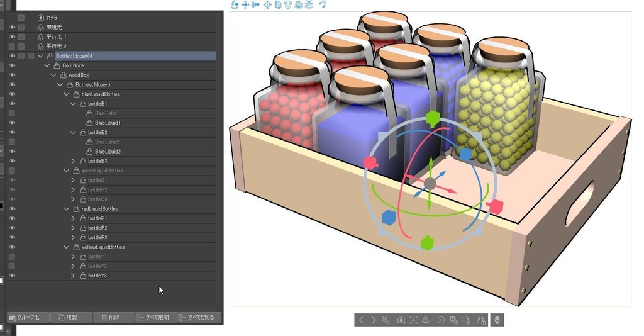The height and width of the screenshot is (336, 644).
Task: Go to next 3D object with right arrow
Action: 374,320
